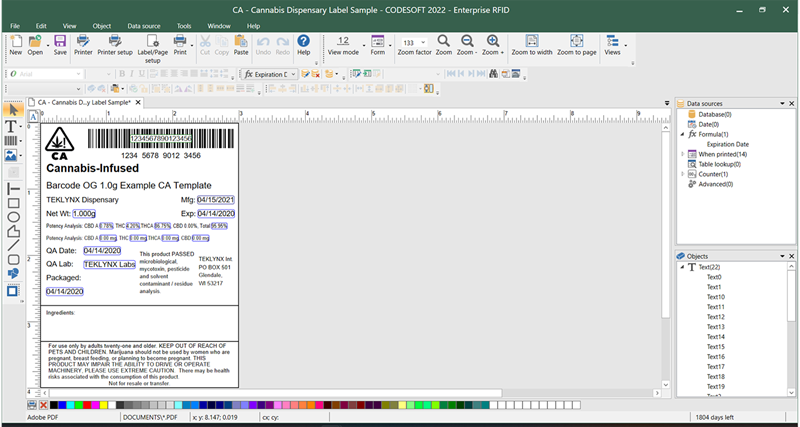Viewport: 800px width, 427px height.
Task: Select the Barcode tool
Action: pos(11,140)
